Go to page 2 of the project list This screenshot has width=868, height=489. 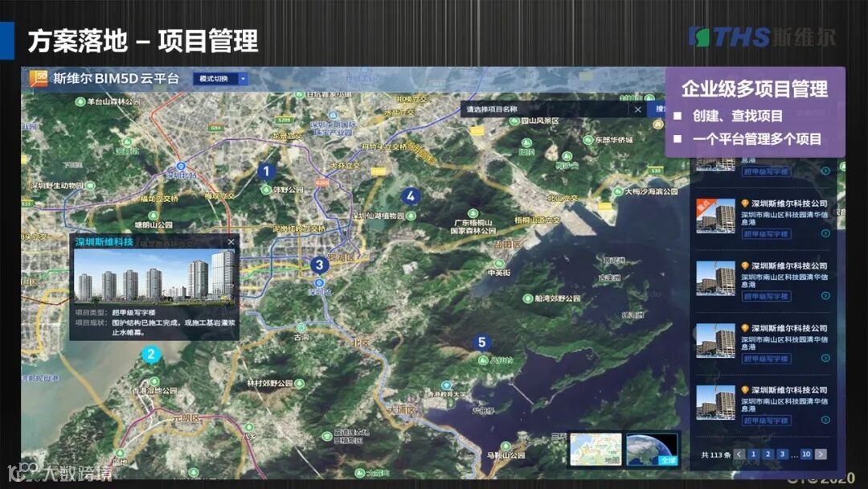click(768, 454)
